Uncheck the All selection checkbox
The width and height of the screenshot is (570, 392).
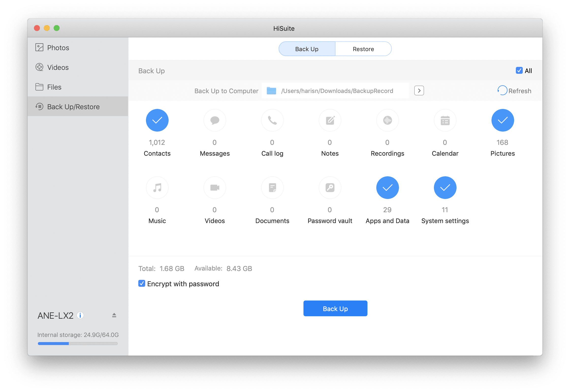(519, 71)
